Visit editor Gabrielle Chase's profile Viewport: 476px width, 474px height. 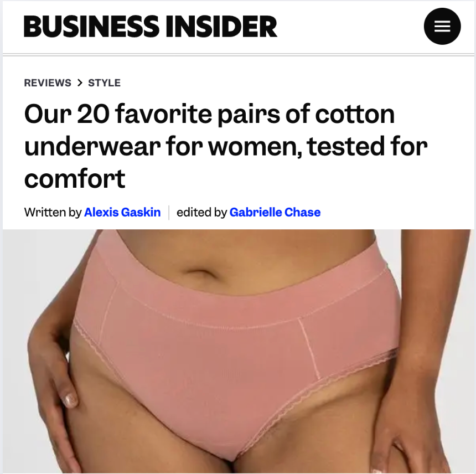(275, 212)
